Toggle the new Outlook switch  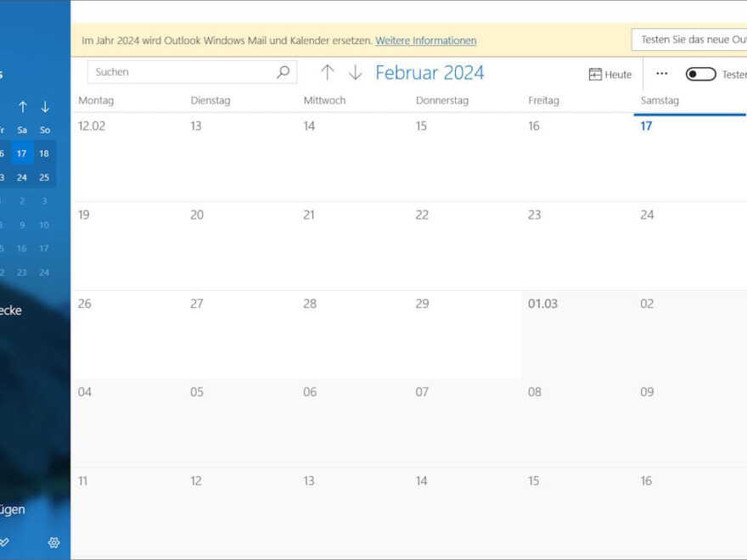[701, 75]
